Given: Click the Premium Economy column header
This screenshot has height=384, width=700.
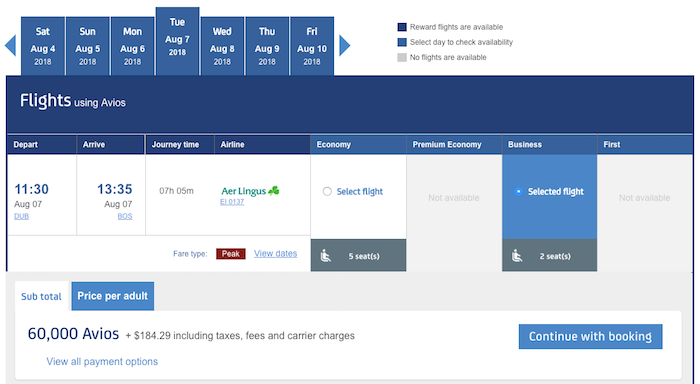Looking at the screenshot, I should pyautogui.click(x=454, y=145).
